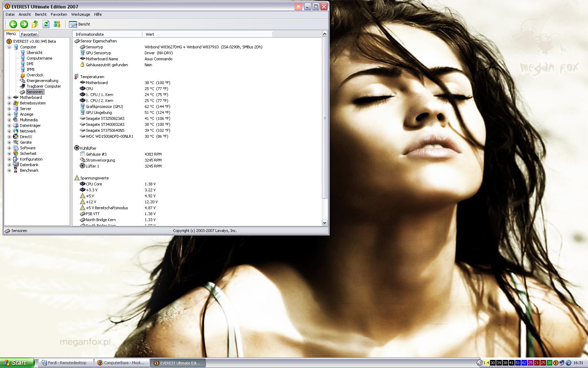Image resolution: width=588 pixels, height=368 pixels.
Task: Click the Gehäusezutritt gefunden lock icon
Action: tap(83, 65)
